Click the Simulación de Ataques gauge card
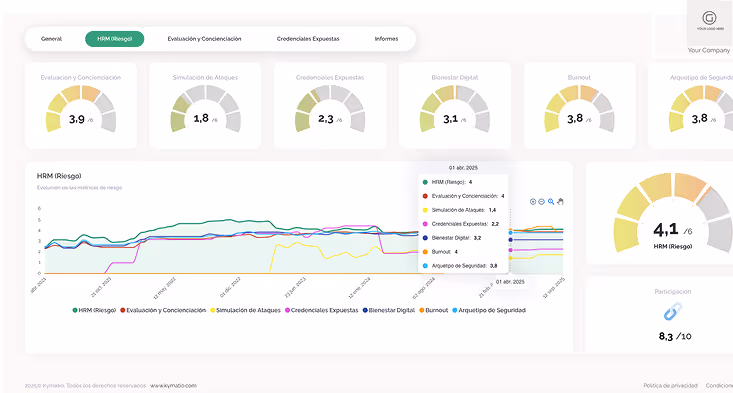The image size is (733, 393). click(x=205, y=106)
